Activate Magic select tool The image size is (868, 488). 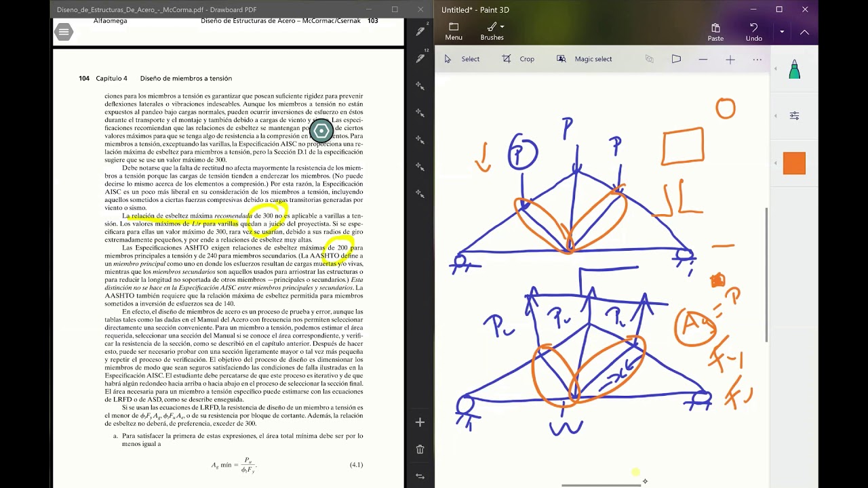[584, 59]
